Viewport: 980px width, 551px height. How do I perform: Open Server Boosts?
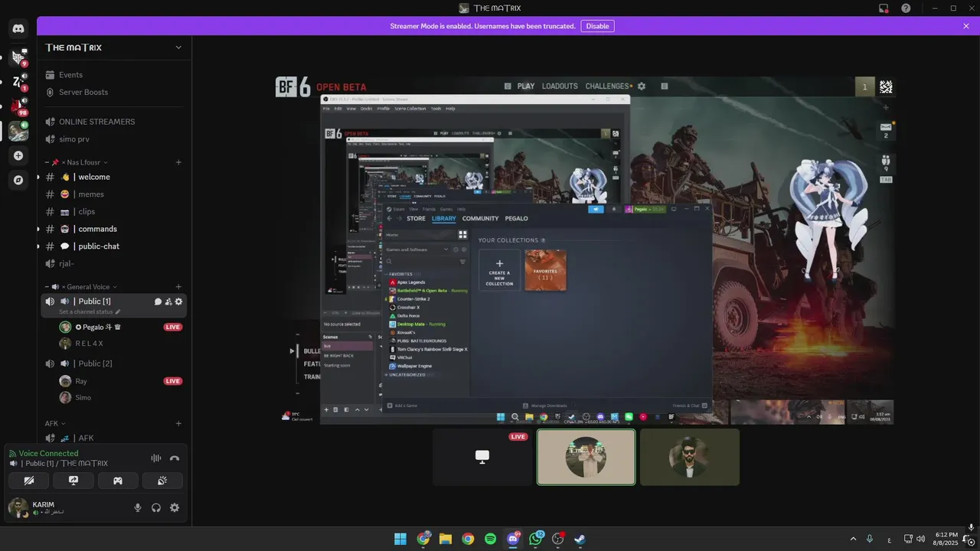(113, 92)
